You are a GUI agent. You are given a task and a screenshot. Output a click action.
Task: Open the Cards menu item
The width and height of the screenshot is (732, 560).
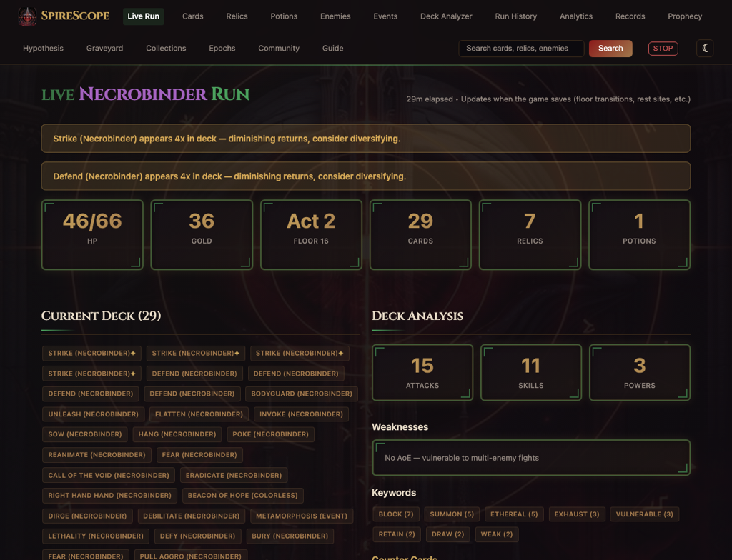[193, 16]
